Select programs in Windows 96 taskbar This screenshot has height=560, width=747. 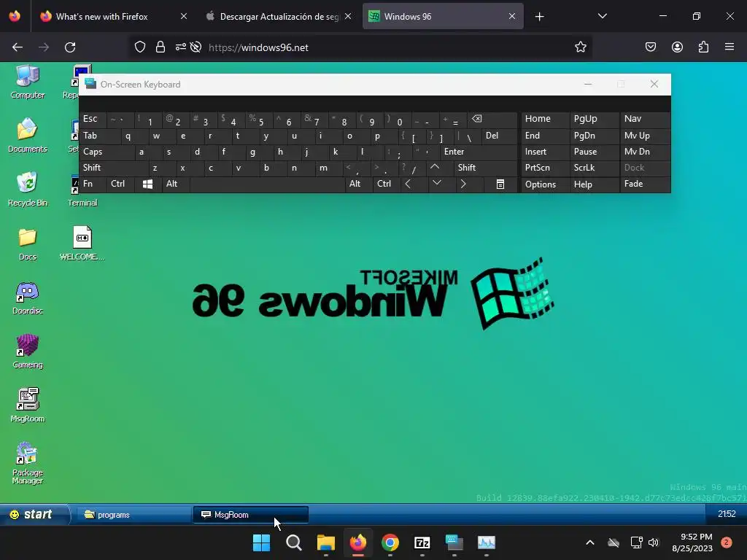pos(134,515)
